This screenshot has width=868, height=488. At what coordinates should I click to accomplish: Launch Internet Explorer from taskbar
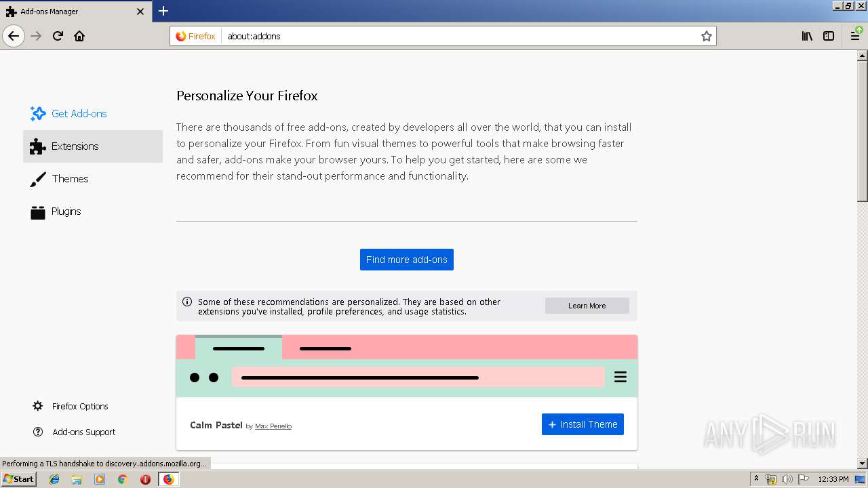coord(54,479)
